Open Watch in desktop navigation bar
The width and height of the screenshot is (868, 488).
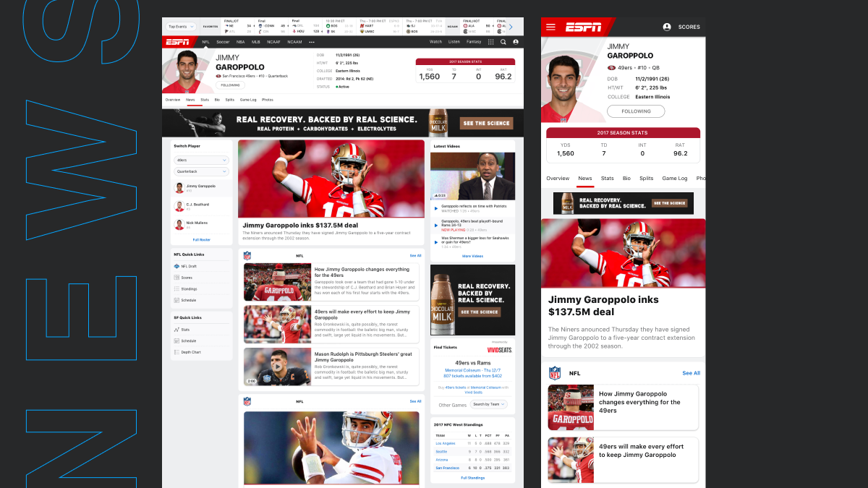click(435, 42)
